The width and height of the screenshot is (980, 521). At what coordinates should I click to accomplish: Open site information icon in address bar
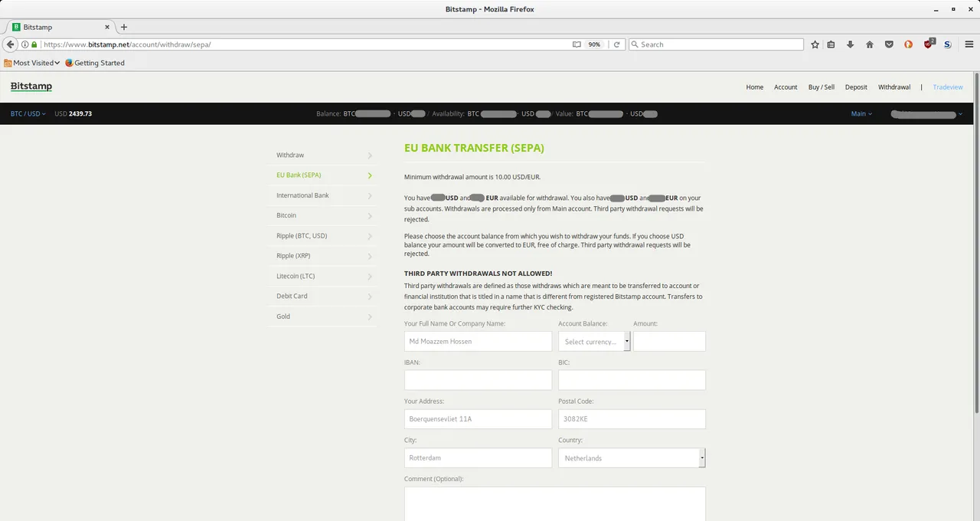click(24, 44)
